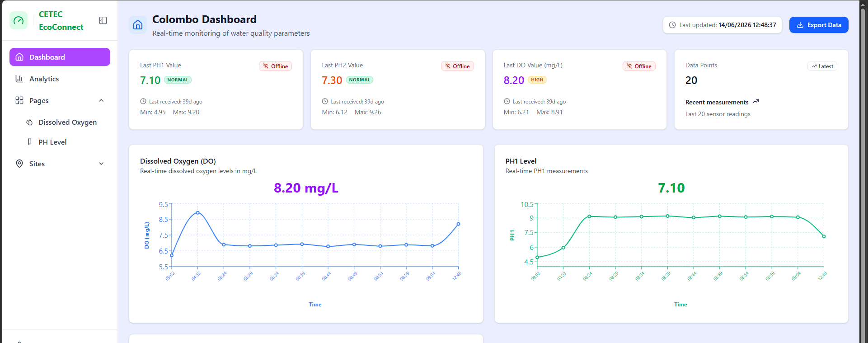The image size is (868, 343).
Task: Click Max: 9.26 in PH2 card
Action: (368, 112)
